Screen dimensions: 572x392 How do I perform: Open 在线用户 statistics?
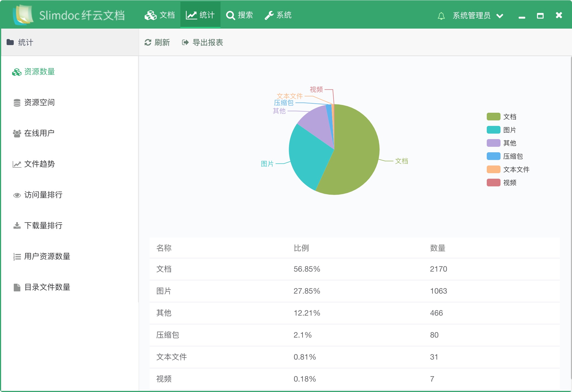pos(34,133)
